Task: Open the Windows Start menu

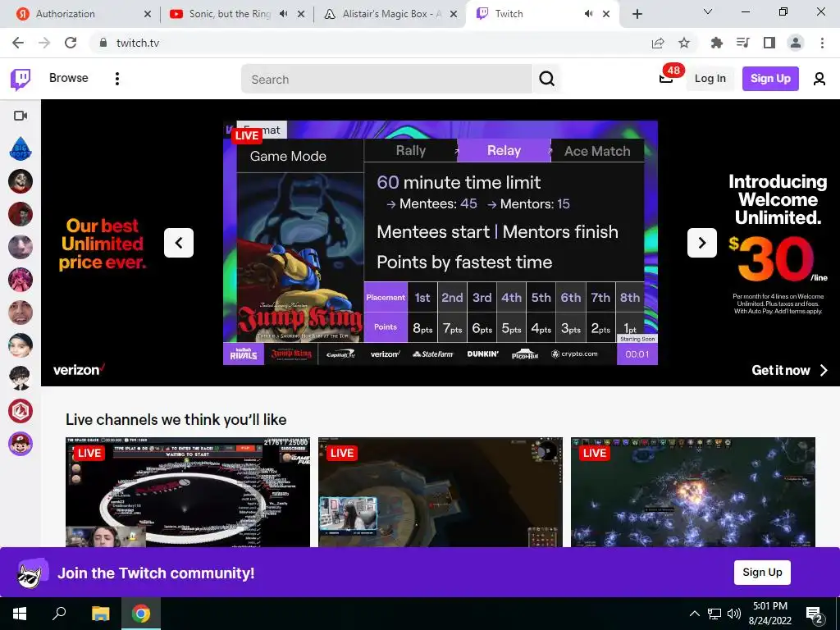Action: [20, 614]
